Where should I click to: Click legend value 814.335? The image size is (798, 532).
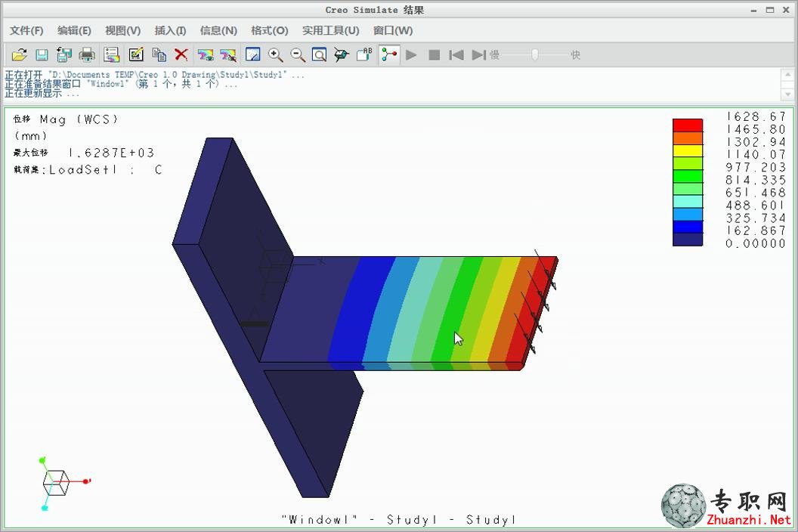tap(756, 180)
